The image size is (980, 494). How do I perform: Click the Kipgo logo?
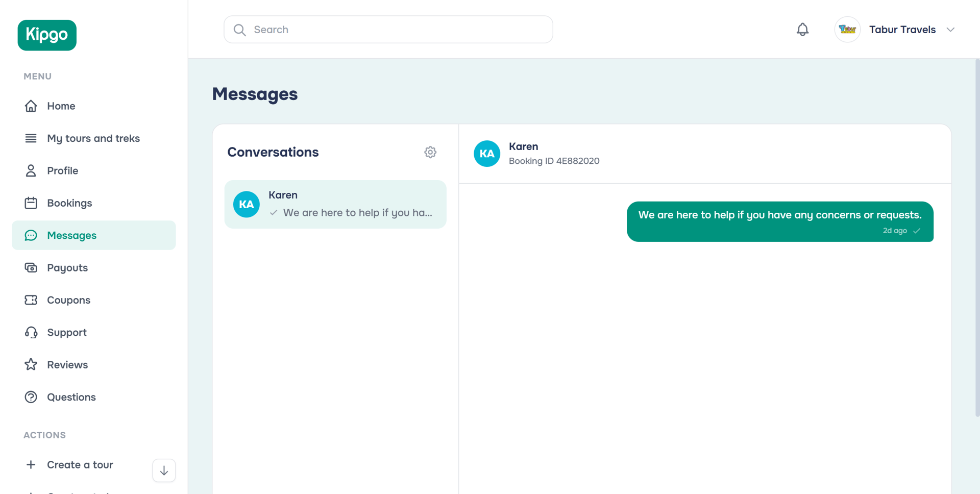tap(47, 35)
